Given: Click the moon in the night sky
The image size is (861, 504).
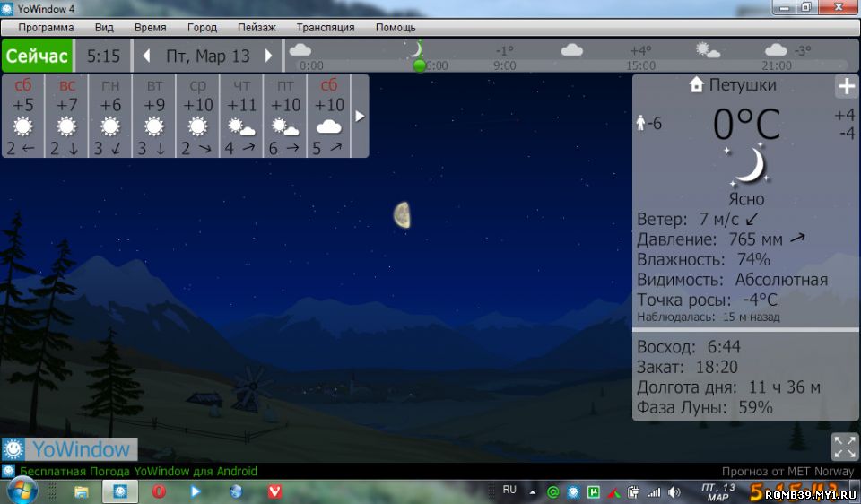Looking at the screenshot, I should [x=403, y=214].
